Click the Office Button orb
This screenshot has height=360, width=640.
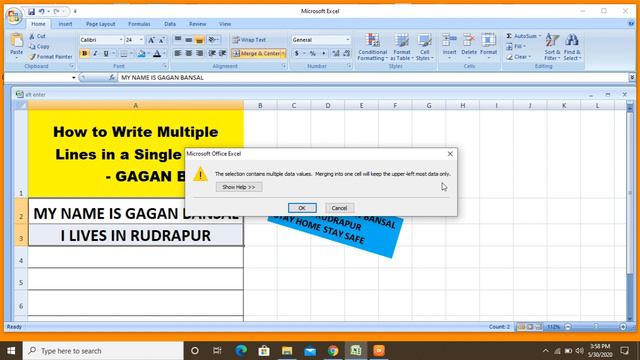click(13, 16)
